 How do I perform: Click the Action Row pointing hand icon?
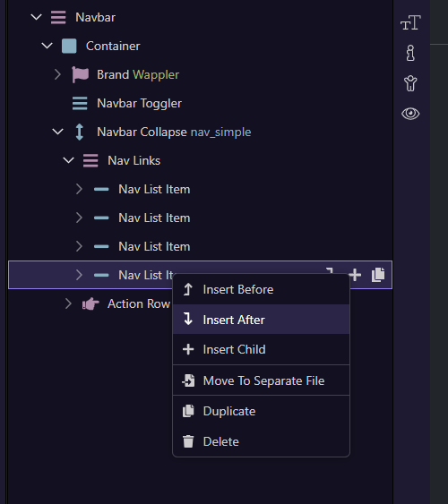[x=90, y=303]
